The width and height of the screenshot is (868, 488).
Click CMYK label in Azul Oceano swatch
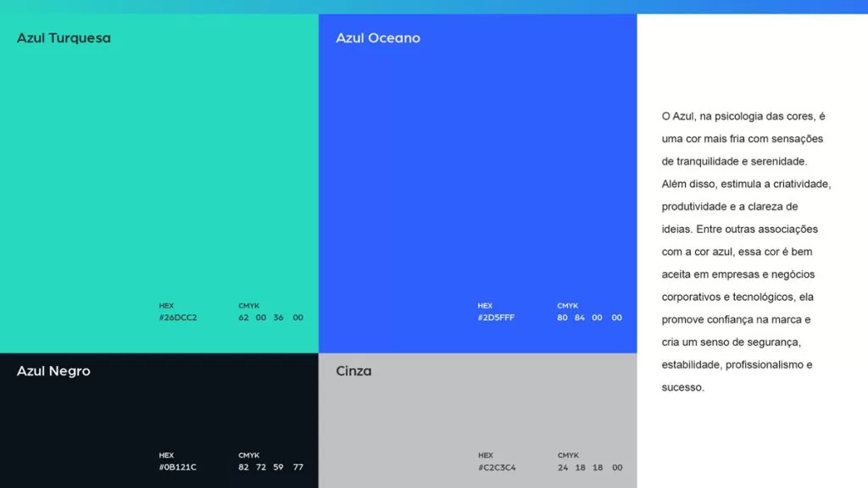(x=567, y=305)
